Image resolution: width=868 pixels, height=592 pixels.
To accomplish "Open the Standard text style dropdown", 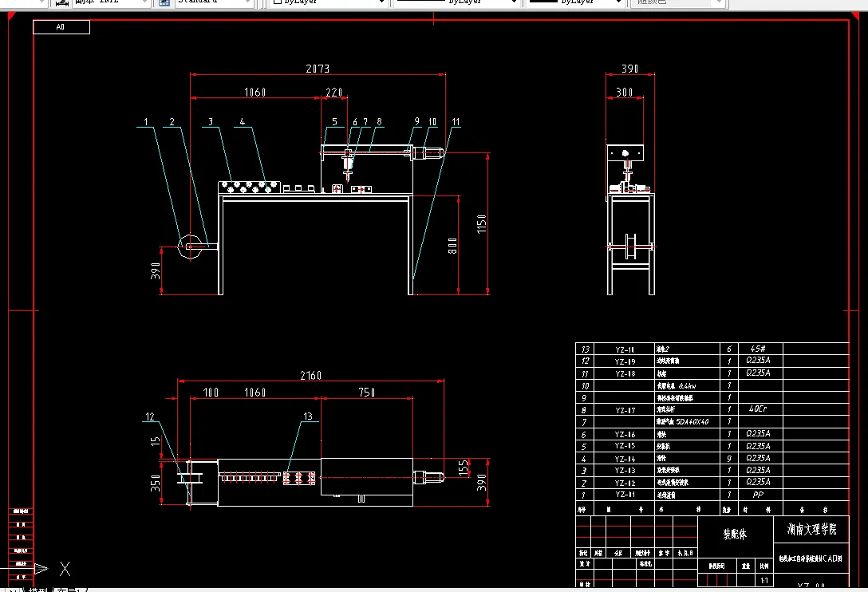I will click(215, 2).
